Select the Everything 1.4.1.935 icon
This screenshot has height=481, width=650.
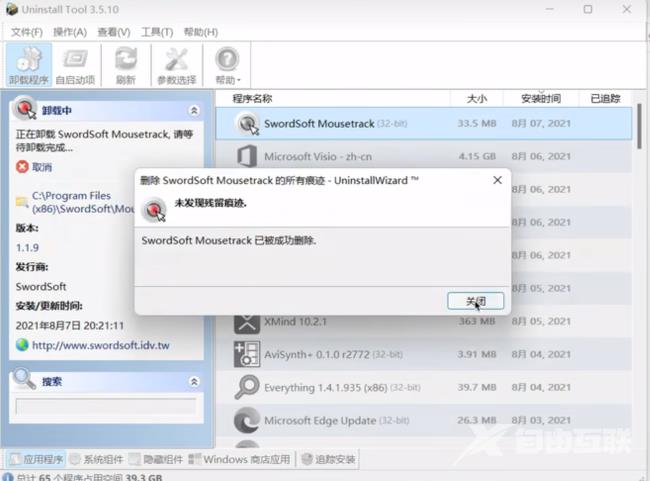(247, 387)
